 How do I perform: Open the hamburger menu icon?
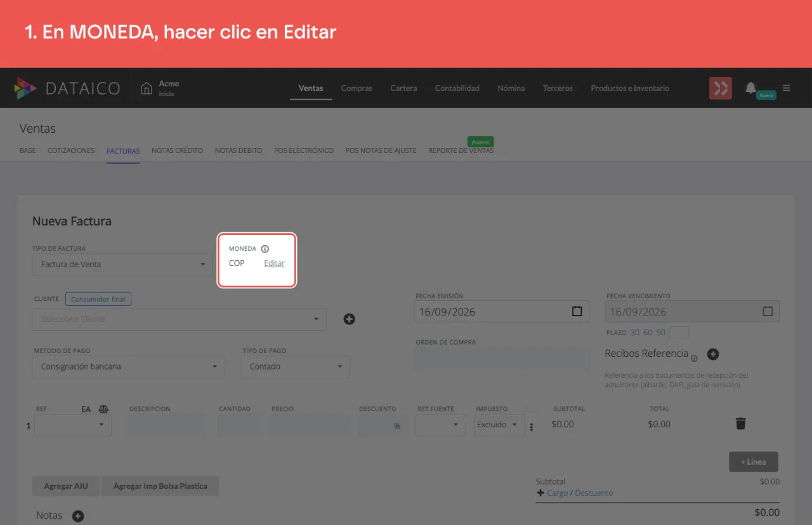(x=787, y=88)
